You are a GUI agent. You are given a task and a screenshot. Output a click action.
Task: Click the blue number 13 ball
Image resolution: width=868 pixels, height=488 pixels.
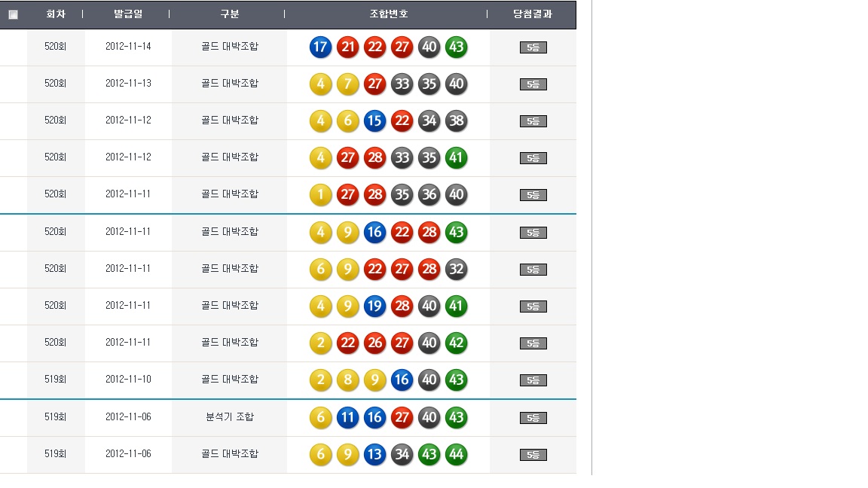[x=374, y=454]
